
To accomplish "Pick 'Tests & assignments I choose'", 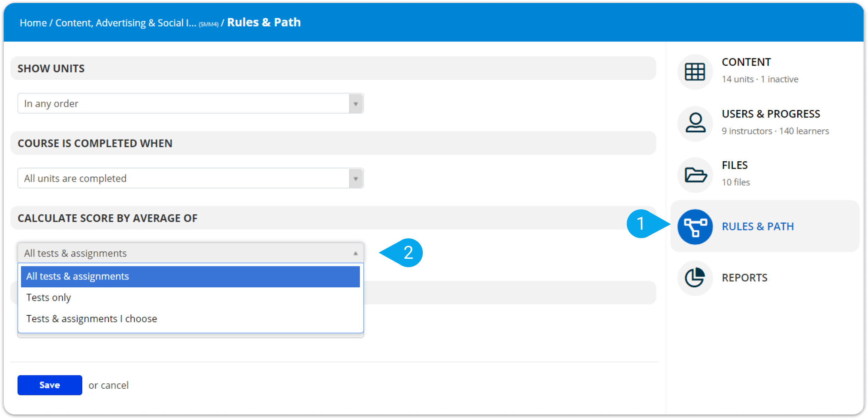I will [190, 319].
